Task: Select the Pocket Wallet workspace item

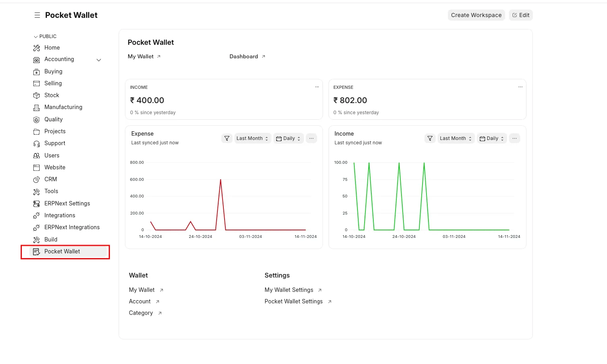Action: click(x=68, y=251)
